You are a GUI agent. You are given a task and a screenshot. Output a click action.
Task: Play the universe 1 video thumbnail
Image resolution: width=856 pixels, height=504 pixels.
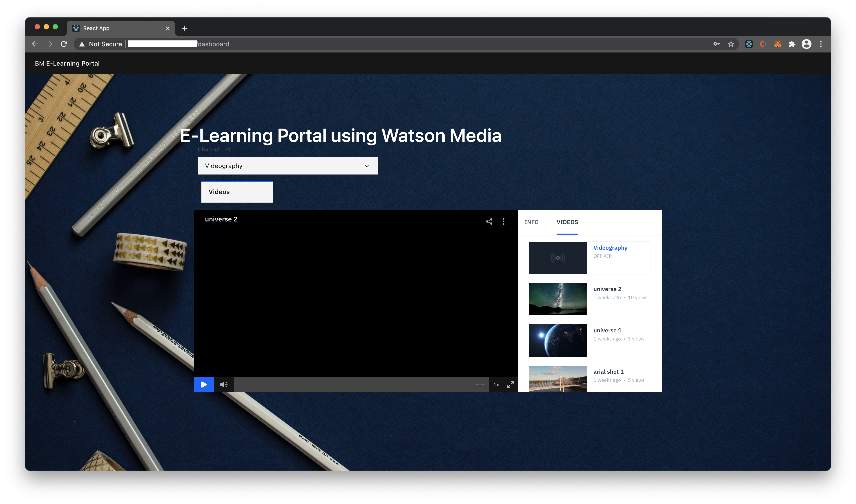pos(558,340)
